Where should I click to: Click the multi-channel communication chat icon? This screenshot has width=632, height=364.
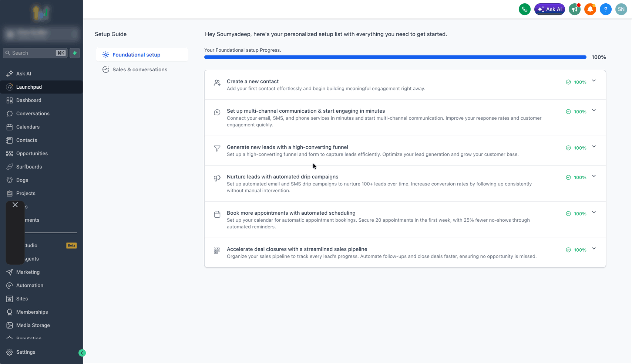pyautogui.click(x=217, y=112)
